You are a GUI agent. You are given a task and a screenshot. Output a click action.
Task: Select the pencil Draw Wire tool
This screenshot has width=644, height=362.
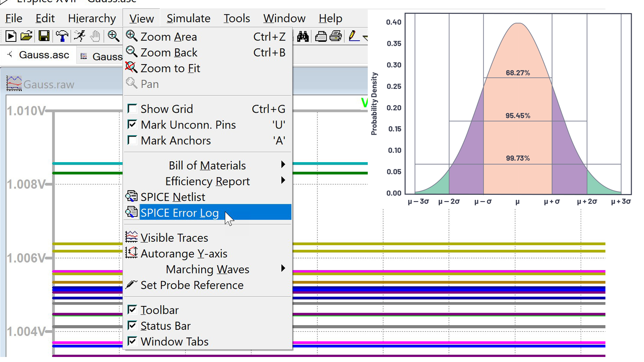pyautogui.click(x=353, y=36)
